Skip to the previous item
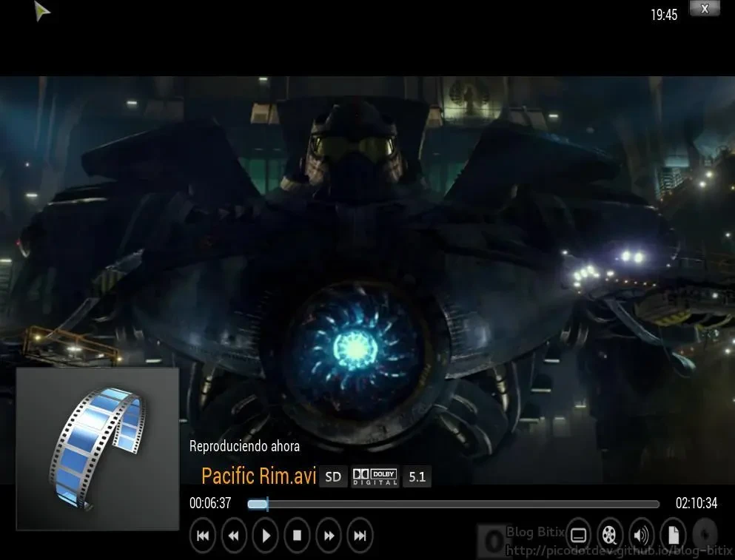Image resolution: width=735 pixels, height=560 pixels. pyautogui.click(x=203, y=536)
